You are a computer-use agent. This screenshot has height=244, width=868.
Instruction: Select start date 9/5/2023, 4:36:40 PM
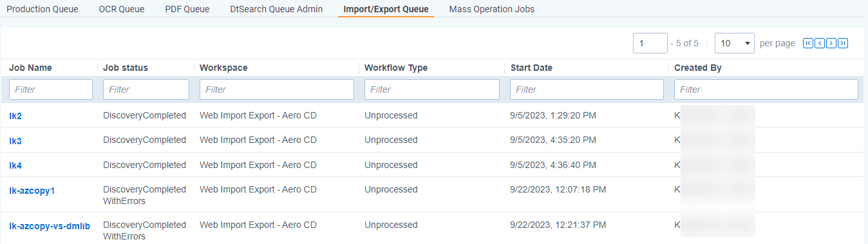point(553,165)
